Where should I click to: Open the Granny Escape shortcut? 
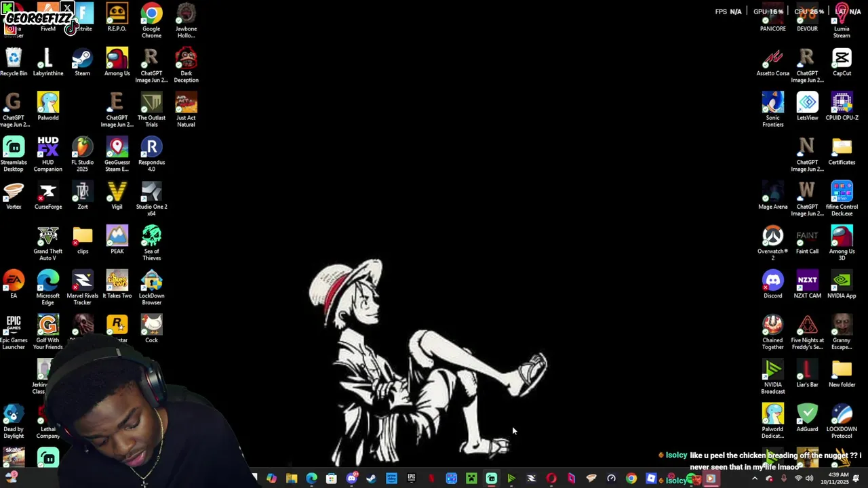click(x=842, y=332)
